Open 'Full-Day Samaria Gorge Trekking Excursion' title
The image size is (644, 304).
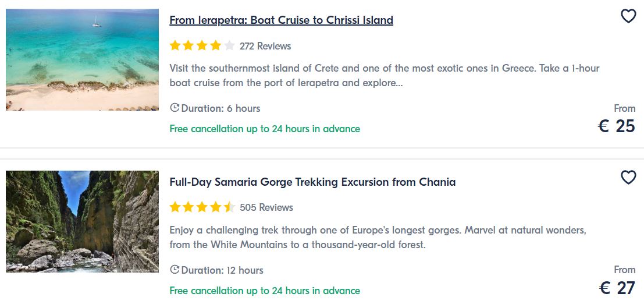[x=312, y=182]
